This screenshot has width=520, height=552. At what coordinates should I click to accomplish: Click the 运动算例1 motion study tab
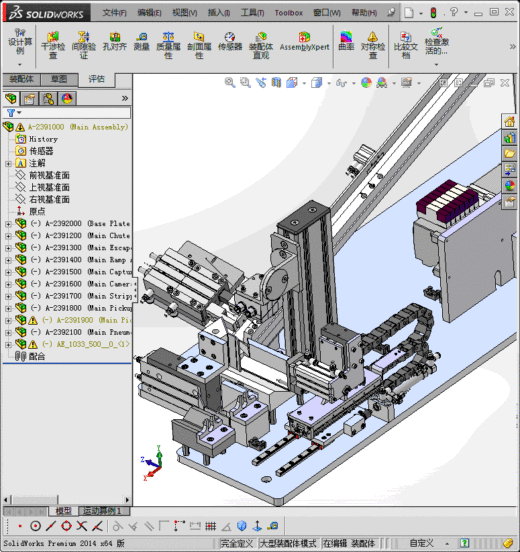(x=104, y=511)
